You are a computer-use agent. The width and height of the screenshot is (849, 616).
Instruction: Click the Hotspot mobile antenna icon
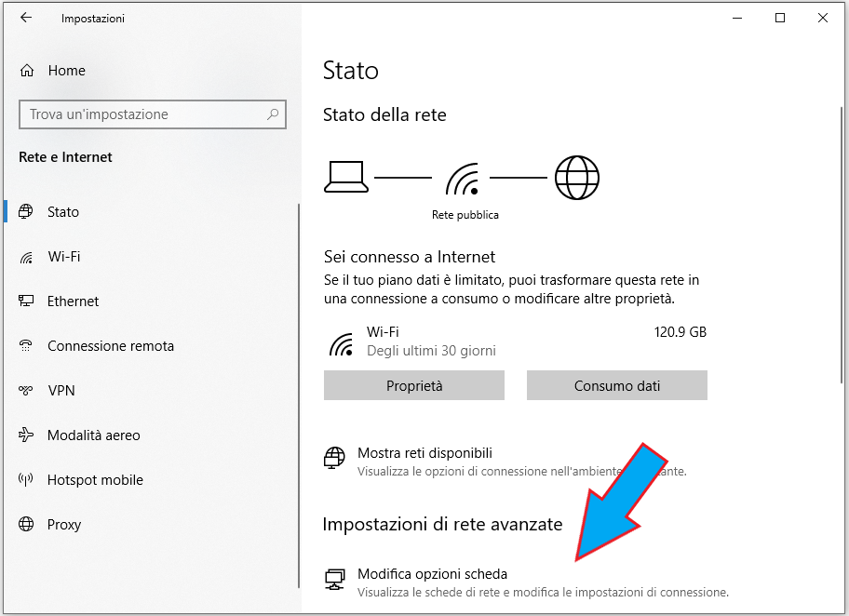coord(27,480)
